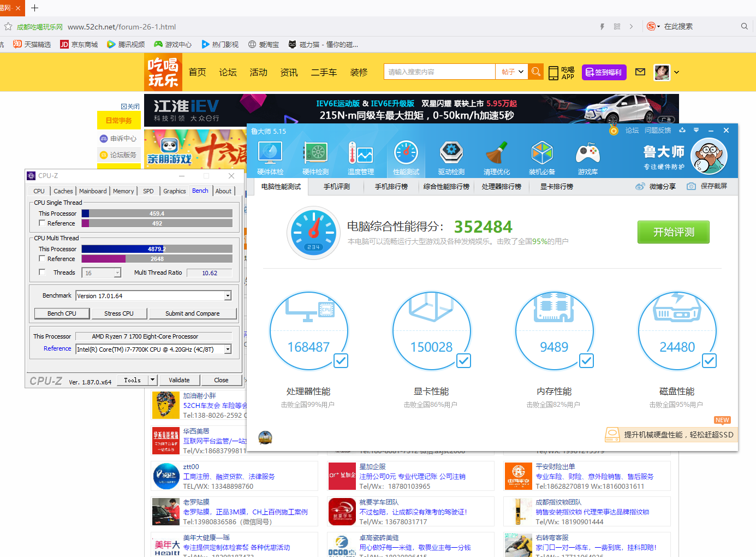Screen dimensions: 756x557
Task: Click the site search input field
Action: click(x=439, y=72)
